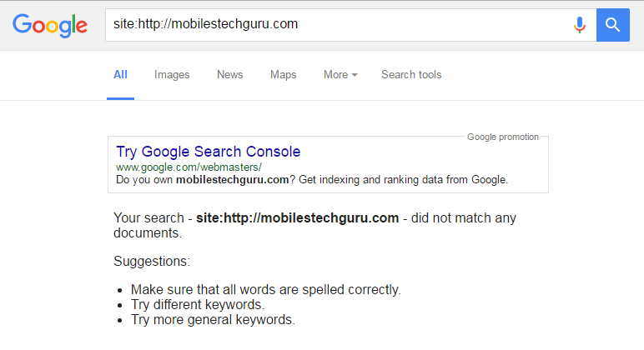Click the Try more general keywords suggestion
The height and width of the screenshot is (350, 644).
(x=213, y=319)
